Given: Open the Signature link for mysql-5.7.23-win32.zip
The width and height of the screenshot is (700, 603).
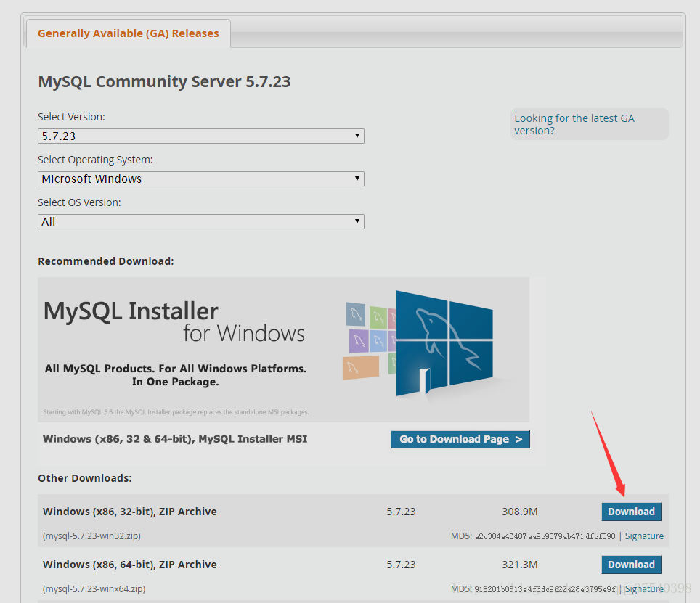Looking at the screenshot, I should pyautogui.click(x=644, y=536).
